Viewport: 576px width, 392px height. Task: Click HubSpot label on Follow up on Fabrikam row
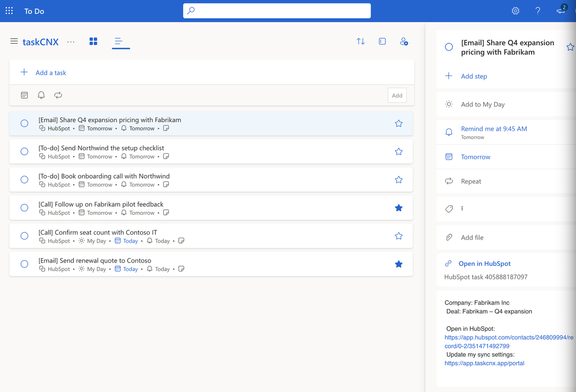tap(59, 213)
